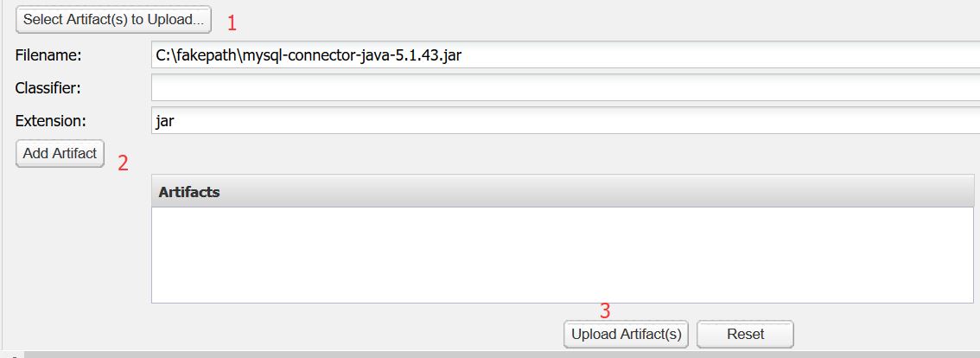The width and height of the screenshot is (980, 358).
Task: Click the red number 2 annotation
Action: (123, 163)
